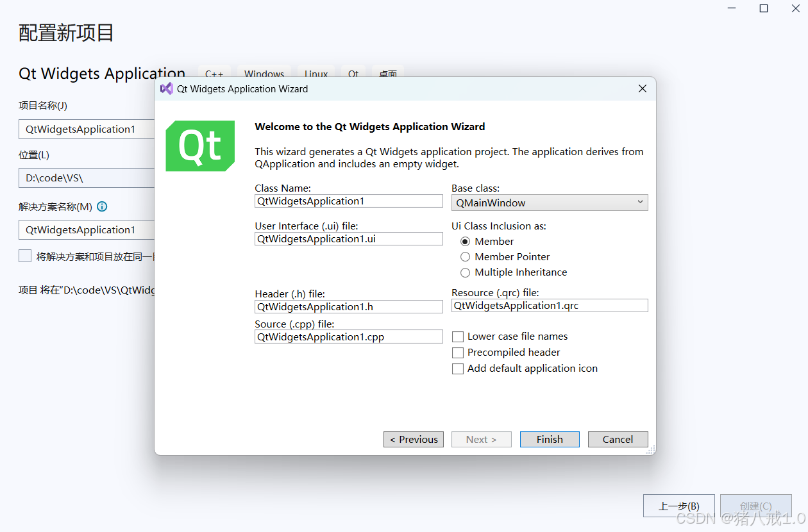
Task: Click the Visual Studio icon in wizard title bar
Action: coord(167,89)
